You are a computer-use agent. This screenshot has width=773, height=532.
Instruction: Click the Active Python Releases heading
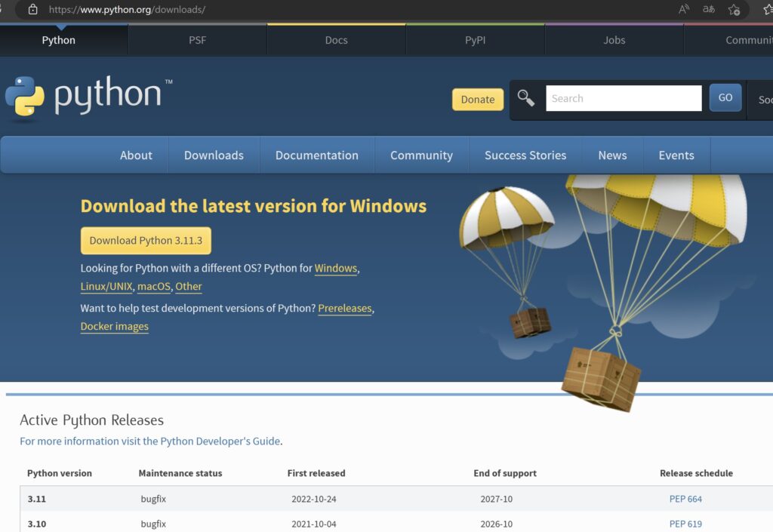coord(91,420)
